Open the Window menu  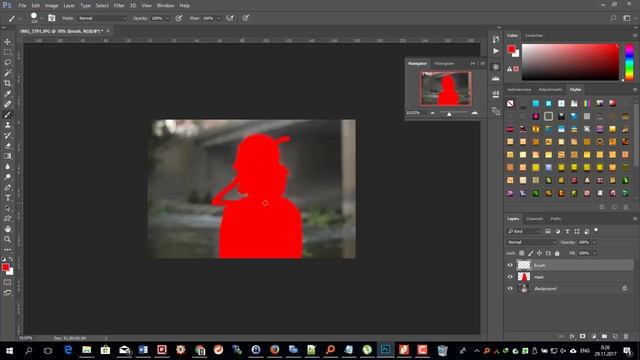[165, 6]
